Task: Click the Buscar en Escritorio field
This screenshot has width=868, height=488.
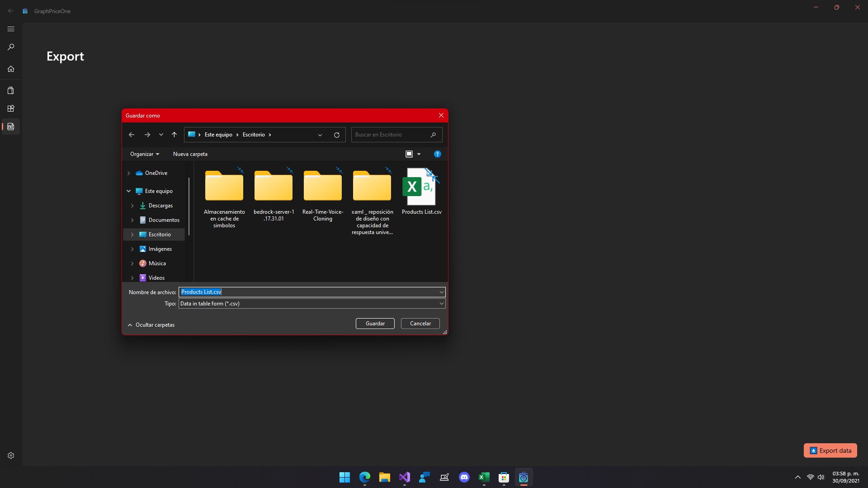Action: coord(391,135)
